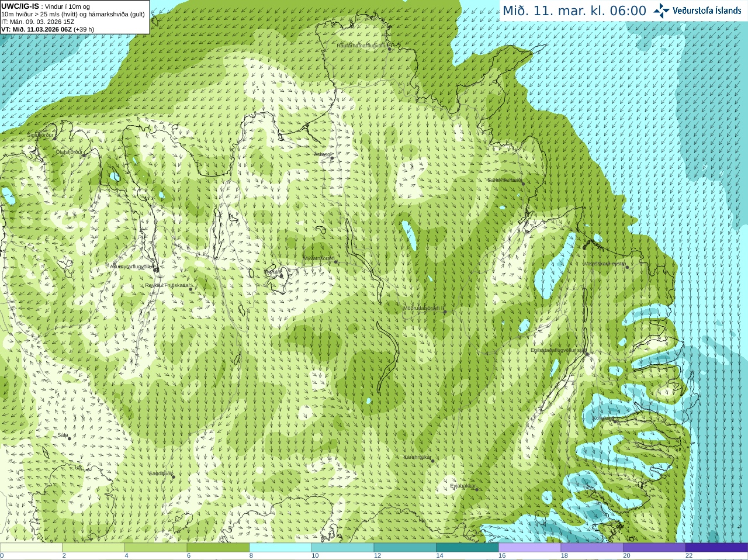Click the 6–8 m/s olive green swatch
748x560 pixels.
point(218,548)
